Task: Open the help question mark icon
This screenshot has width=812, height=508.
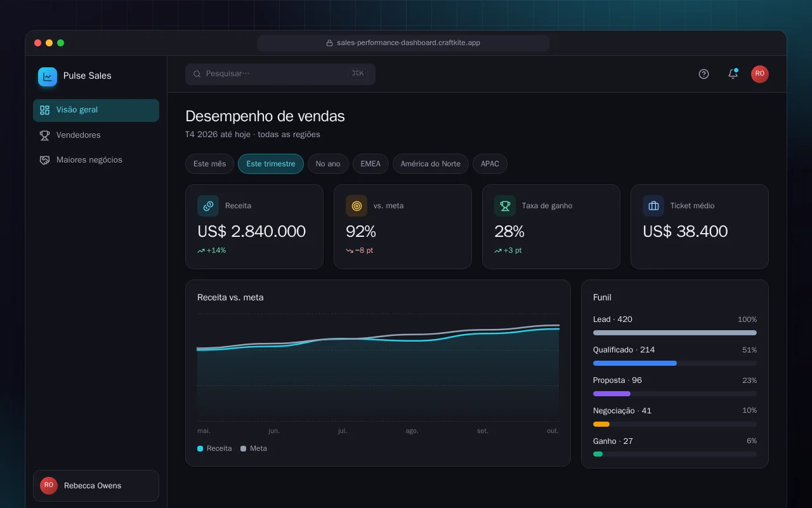Action: [704, 74]
